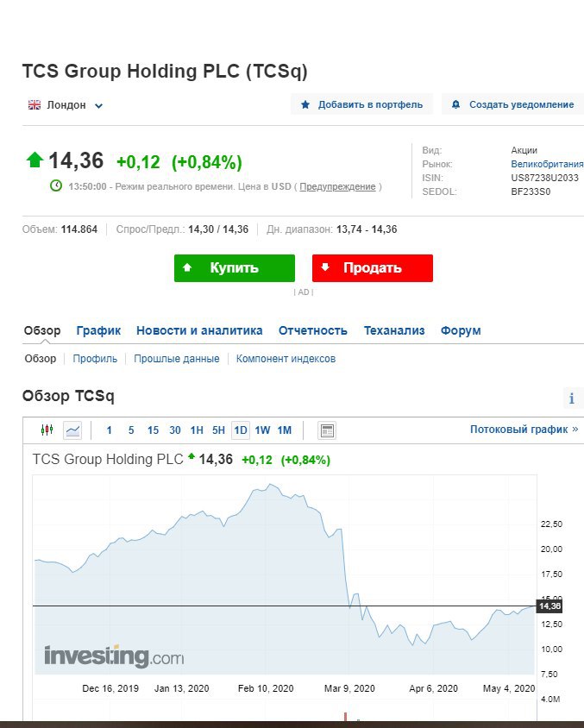Click the Feb 10, 2020 date label on chart

click(266, 688)
